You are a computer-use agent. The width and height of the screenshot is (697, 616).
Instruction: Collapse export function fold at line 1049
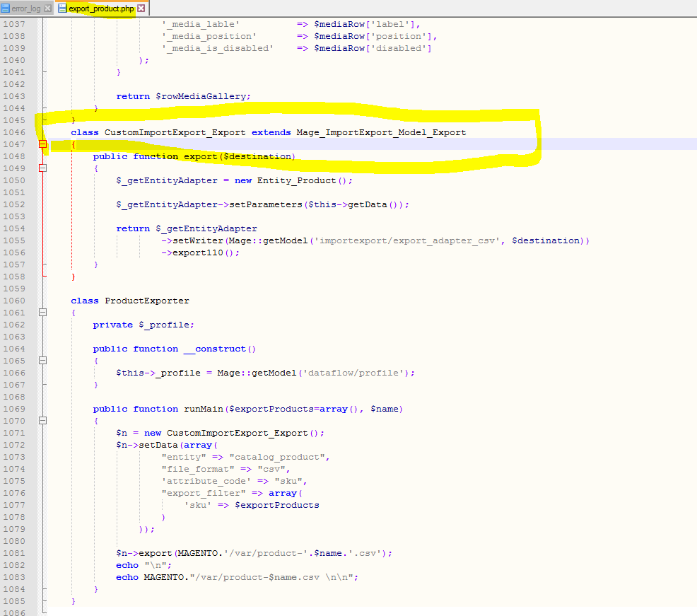[x=43, y=168]
